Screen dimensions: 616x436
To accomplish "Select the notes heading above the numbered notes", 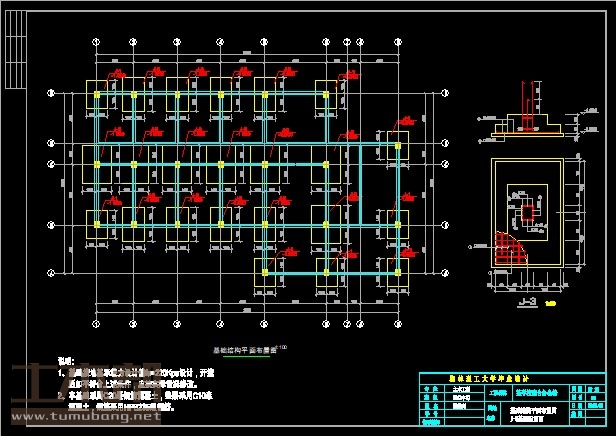I will (x=64, y=359).
